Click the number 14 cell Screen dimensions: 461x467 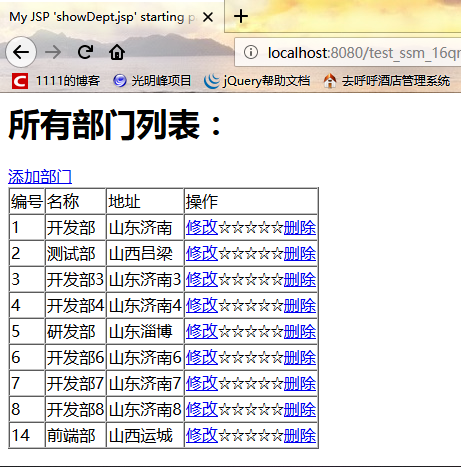coord(27,436)
